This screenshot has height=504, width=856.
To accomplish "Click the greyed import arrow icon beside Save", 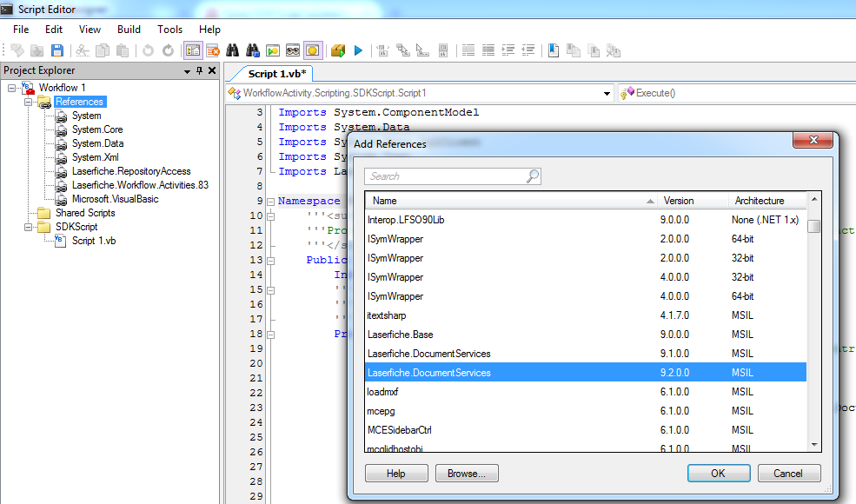I will 37,50.
